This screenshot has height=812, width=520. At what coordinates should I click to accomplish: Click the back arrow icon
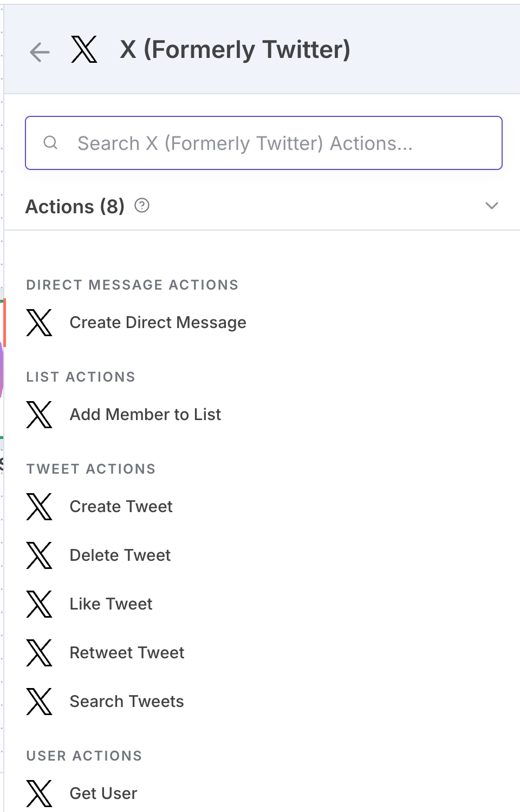point(40,52)
